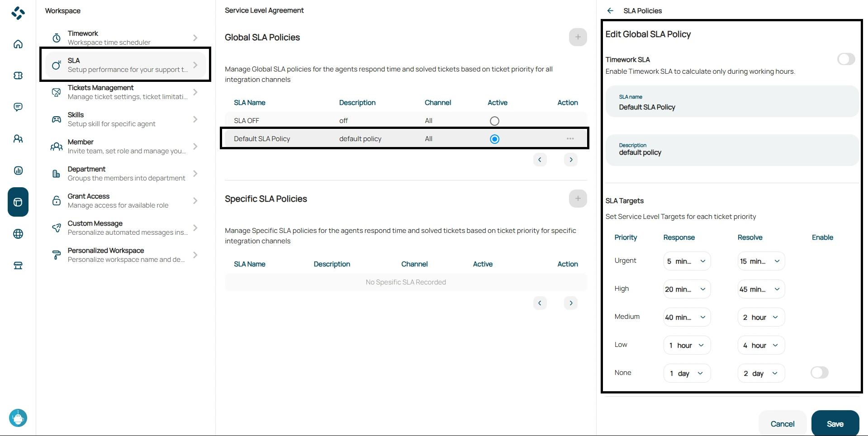Add a new Global SLA policy
Screen dimensions: 868x436
click(578, 37)
